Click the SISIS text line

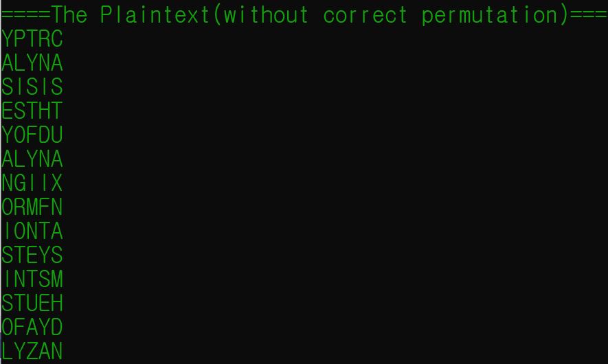coord(32,87)
